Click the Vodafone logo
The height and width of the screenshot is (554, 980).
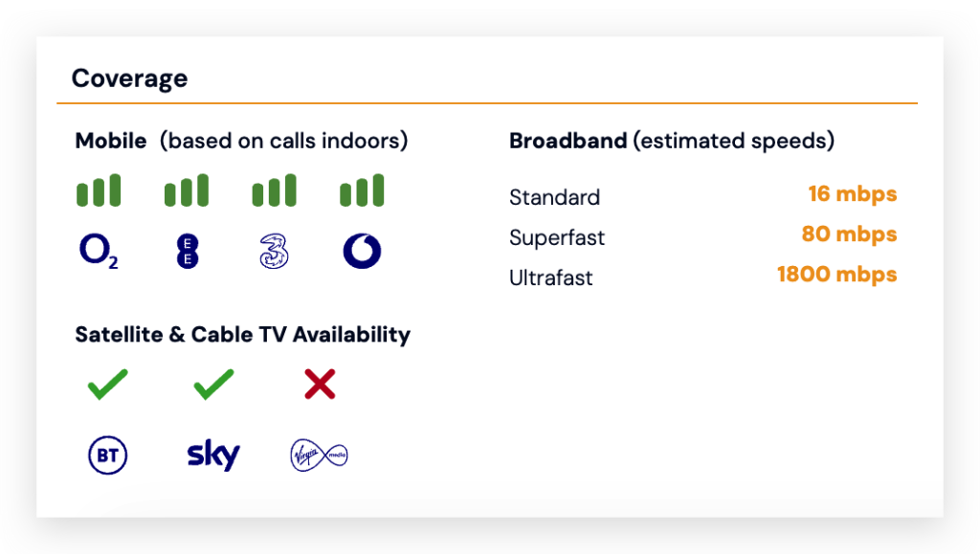(x=362, y=251)
